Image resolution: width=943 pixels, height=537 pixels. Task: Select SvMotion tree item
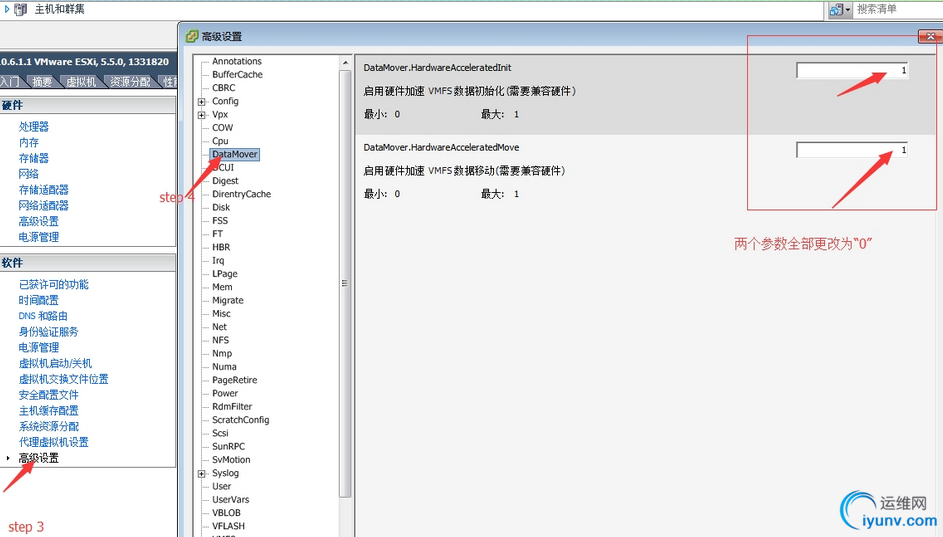pos(231,459)
